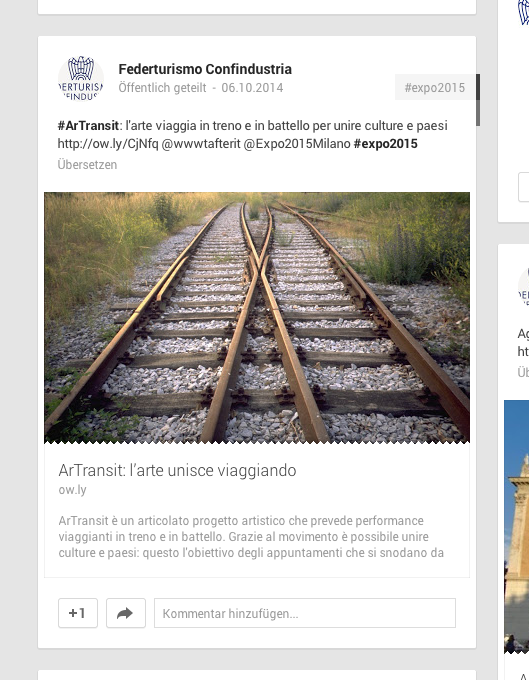Open the headline "ArTransit: l'arte unisce viaggiando"
529x680 pixels.
click(177, 470)
